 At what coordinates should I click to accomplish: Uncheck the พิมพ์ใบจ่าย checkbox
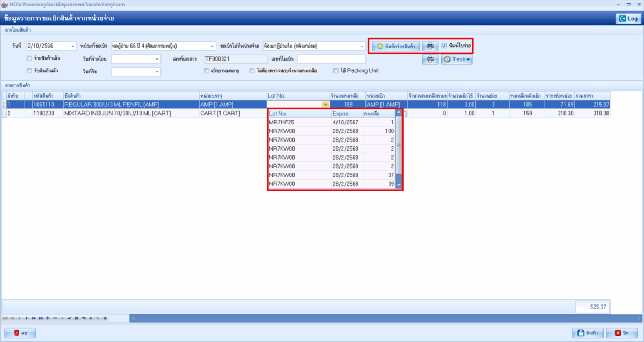click(444, 46)
